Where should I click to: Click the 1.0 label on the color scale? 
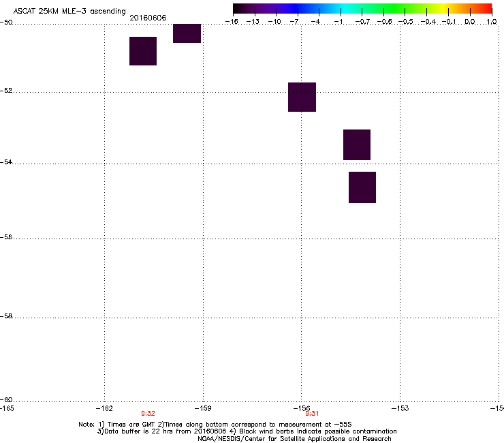[x=492, y=22]
